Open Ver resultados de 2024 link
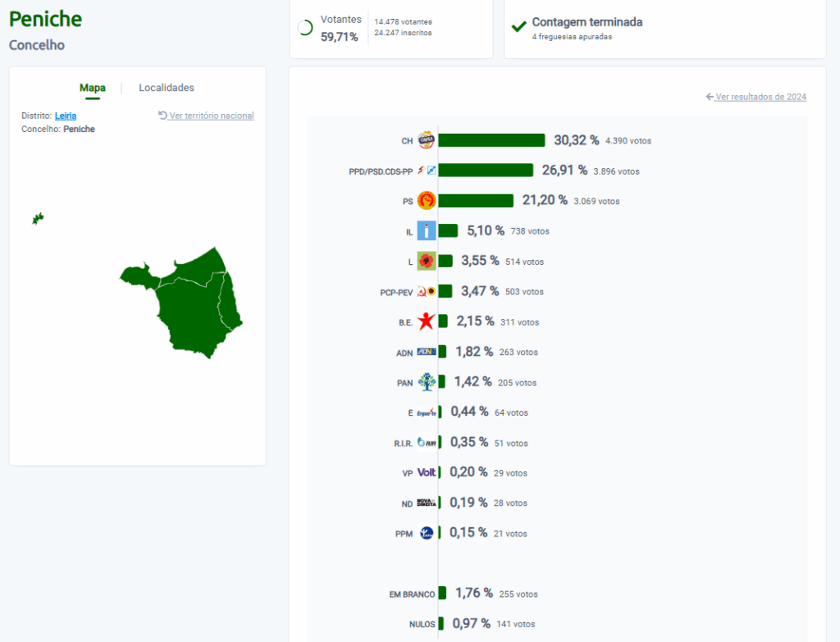Viewport: 840px width, 642px height. click(x=756, y=97)
